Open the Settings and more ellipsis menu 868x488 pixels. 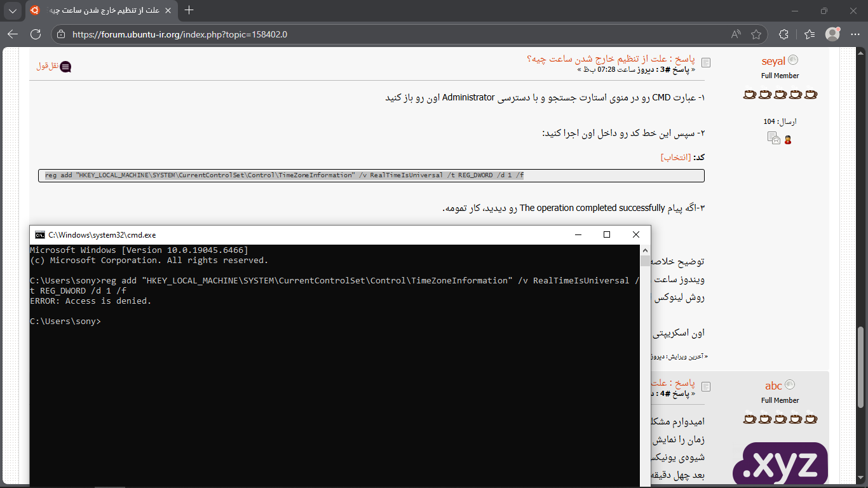(853, 34)
